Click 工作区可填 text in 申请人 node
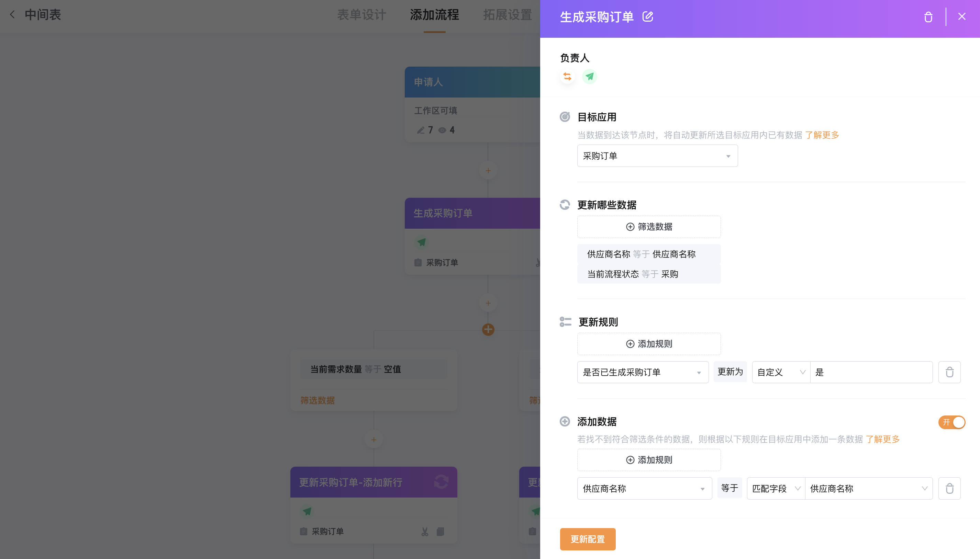The width and height of the screenshot is (980, 559). 435,111
